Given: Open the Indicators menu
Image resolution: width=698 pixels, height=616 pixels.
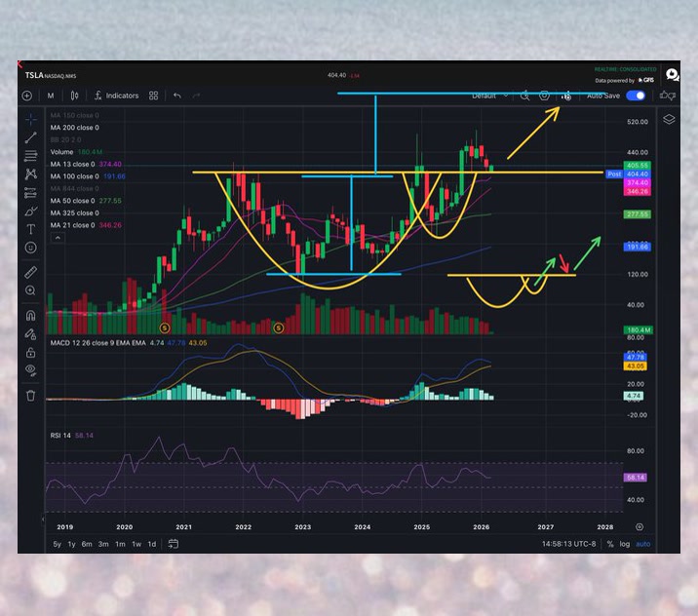Looking at the screenshot, I should (x=117, y=96).
